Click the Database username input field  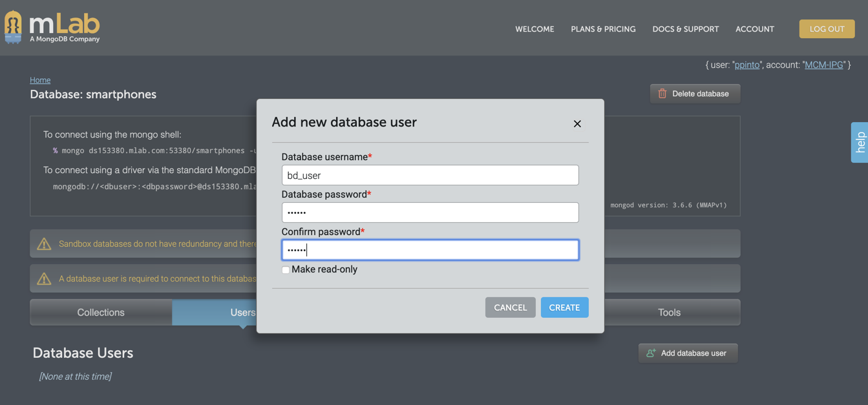[430, 175]
